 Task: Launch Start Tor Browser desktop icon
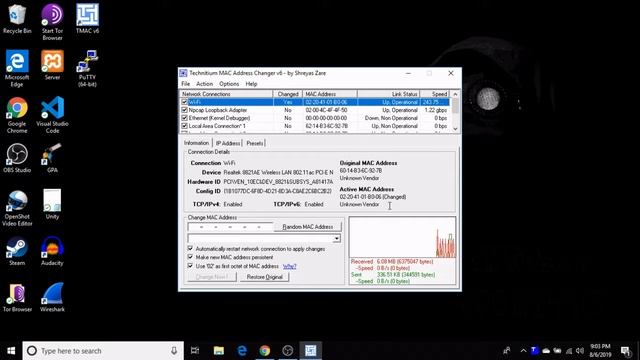tap(52, 22)
